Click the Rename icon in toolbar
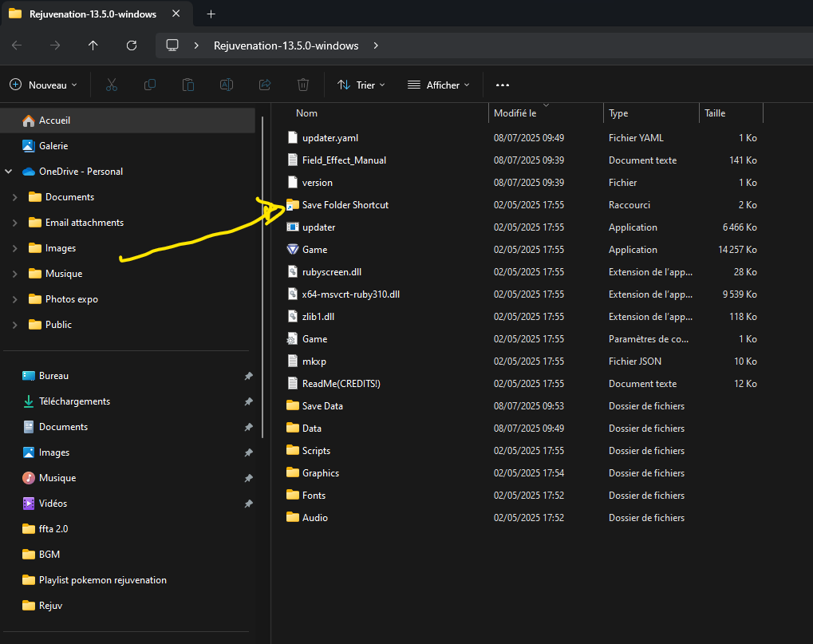Image resolution: width=813 pixels, height=644 pixels. point(227,85)
